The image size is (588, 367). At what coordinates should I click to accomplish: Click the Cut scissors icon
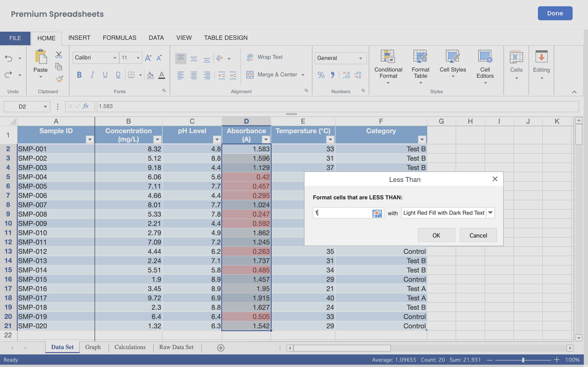click(58, 55)
